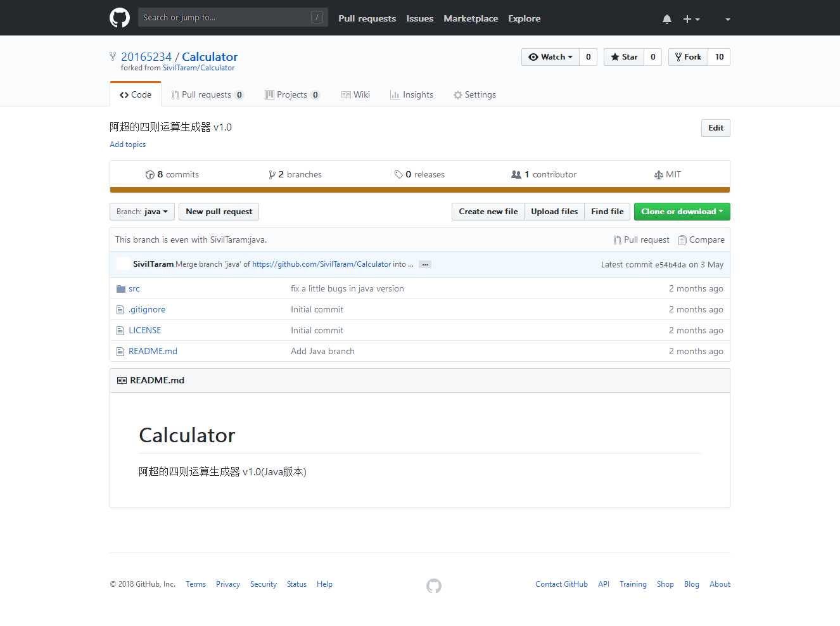Viewport: 840px width, 626px height.
Task: Open the Calculator repository title link
Action: coord(210,56)
